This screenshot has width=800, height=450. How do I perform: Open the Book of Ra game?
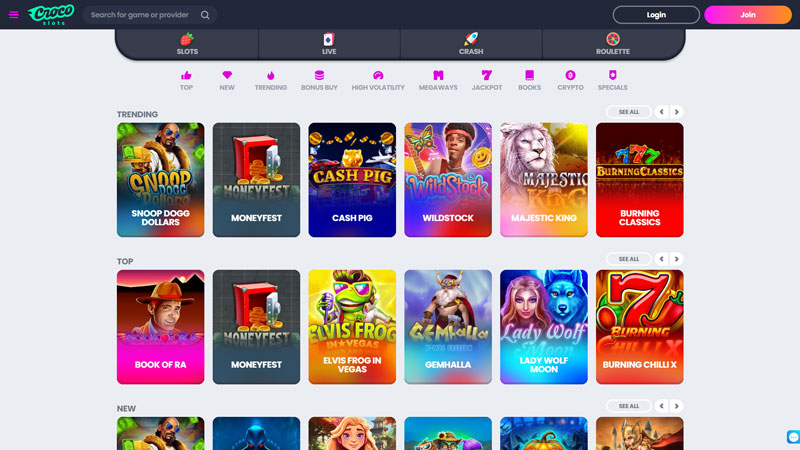[160, 327]
